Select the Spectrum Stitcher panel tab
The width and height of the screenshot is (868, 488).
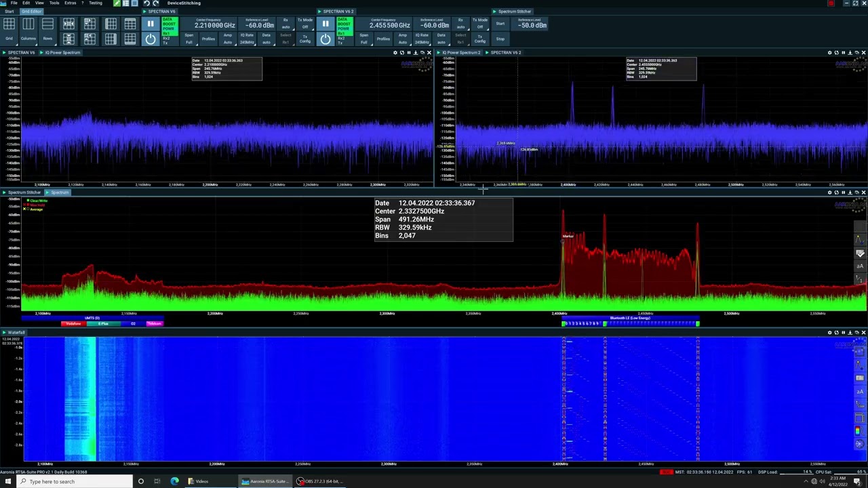point(22,192)
